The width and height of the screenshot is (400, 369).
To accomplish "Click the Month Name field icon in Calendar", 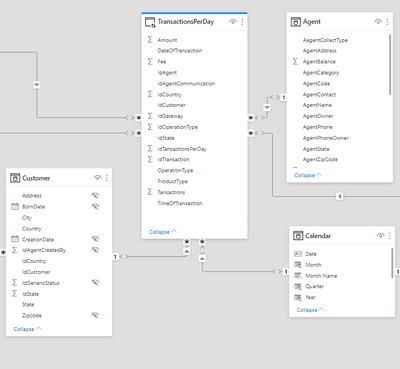I will 298,276.
